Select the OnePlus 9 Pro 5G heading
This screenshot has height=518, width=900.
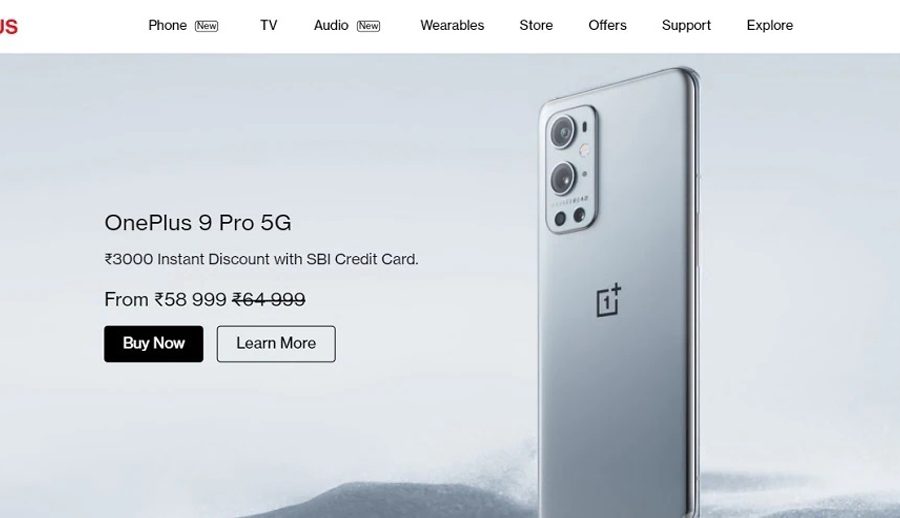(x=198, y=223)
